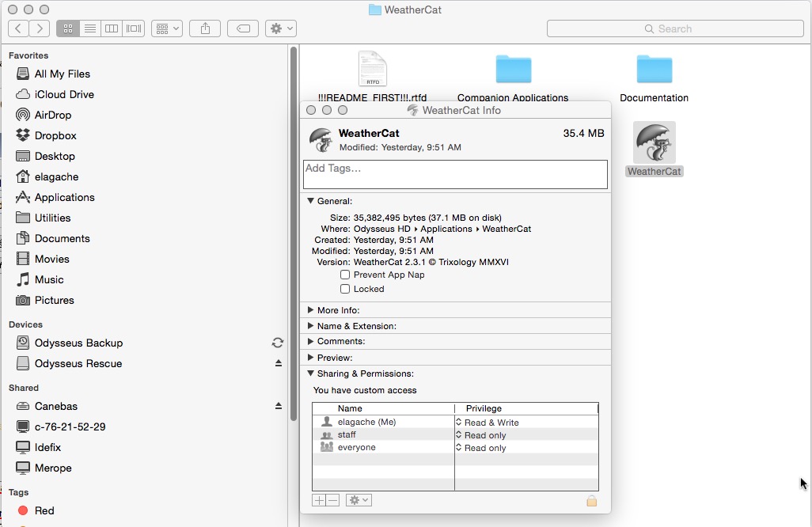The width and height of the screenshot is (812, 527).
Task: Go back in Finder history
Action: tap(18, 28)
